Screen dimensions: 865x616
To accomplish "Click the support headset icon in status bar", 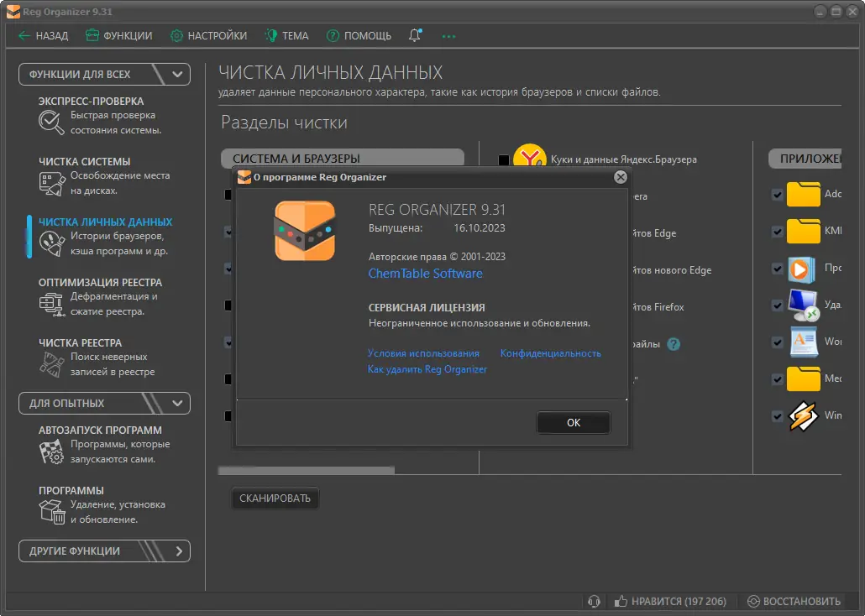I will (595, 601).
